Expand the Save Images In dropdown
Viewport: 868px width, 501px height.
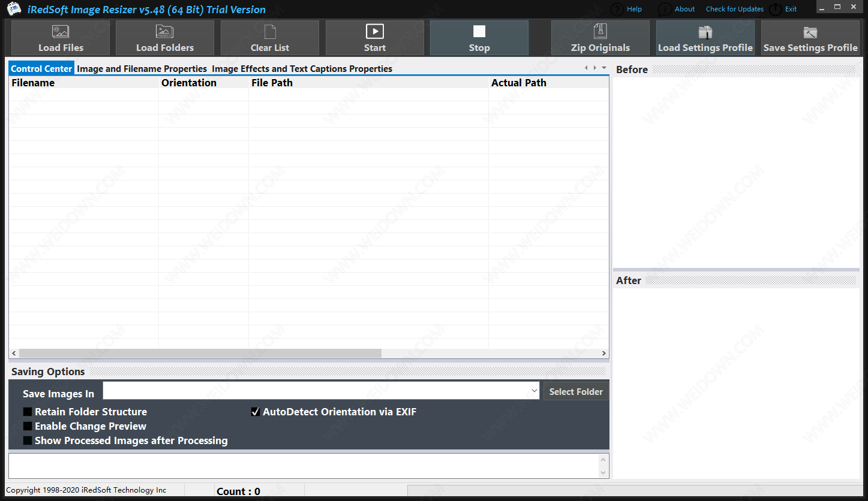[534, 391]
